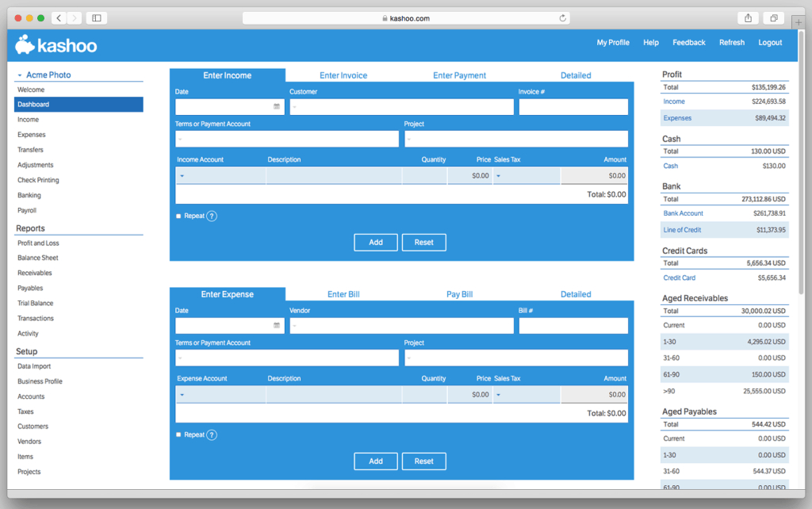
Task: Open the calendar picker in Enter Income date field
Action: [276, 106]
